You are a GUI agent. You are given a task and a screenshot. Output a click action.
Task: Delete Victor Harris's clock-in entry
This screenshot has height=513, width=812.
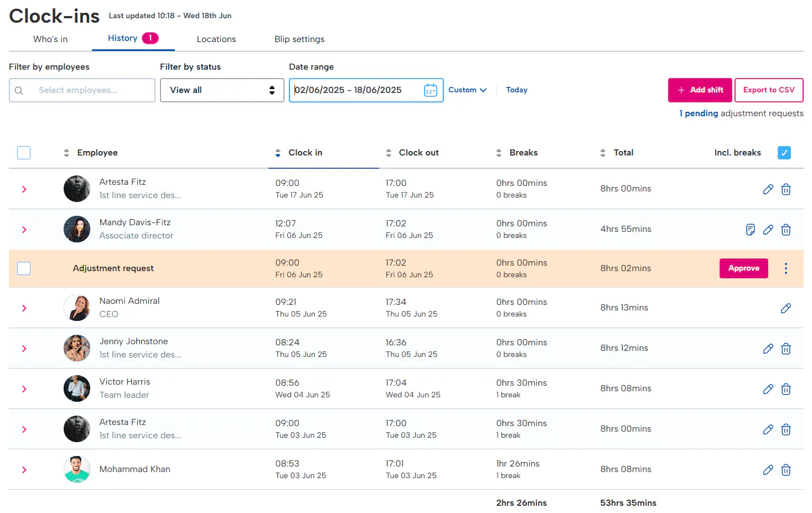pos(785,389)
